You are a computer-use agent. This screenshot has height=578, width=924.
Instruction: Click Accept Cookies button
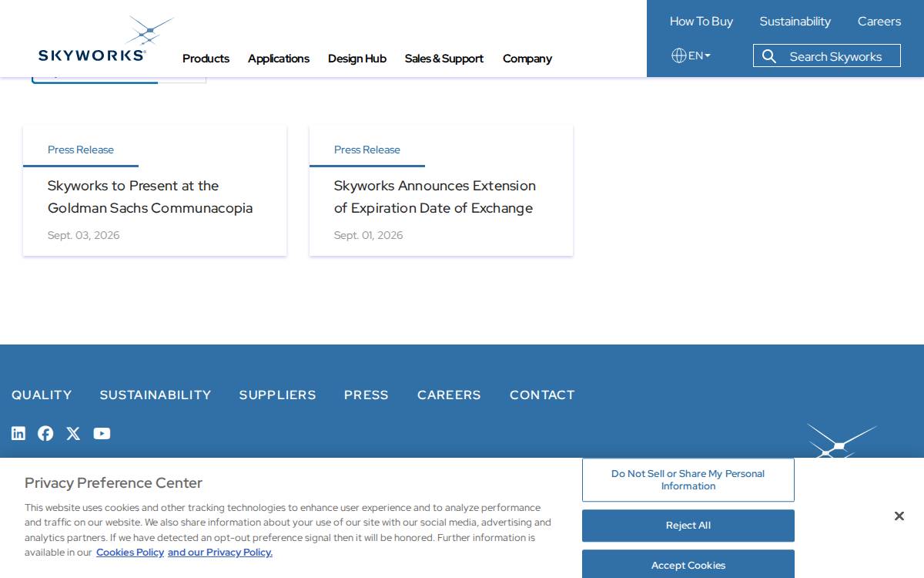[688, 564]
